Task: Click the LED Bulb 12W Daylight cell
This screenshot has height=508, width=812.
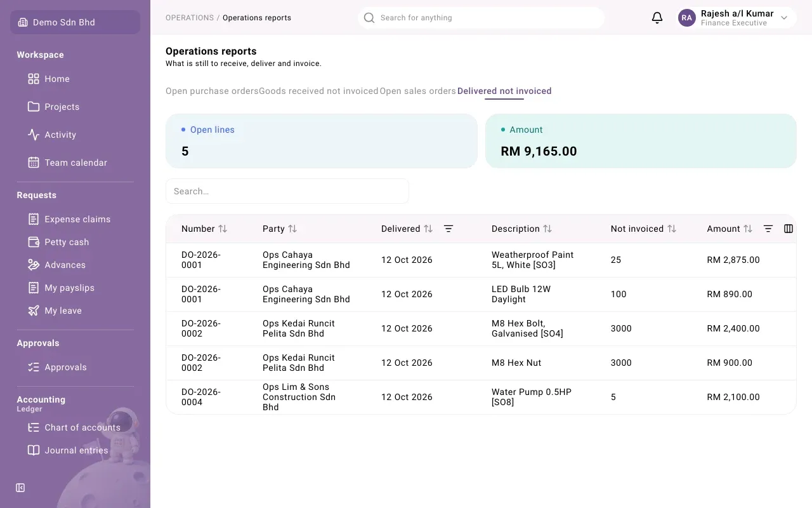Action: [521, 294]
